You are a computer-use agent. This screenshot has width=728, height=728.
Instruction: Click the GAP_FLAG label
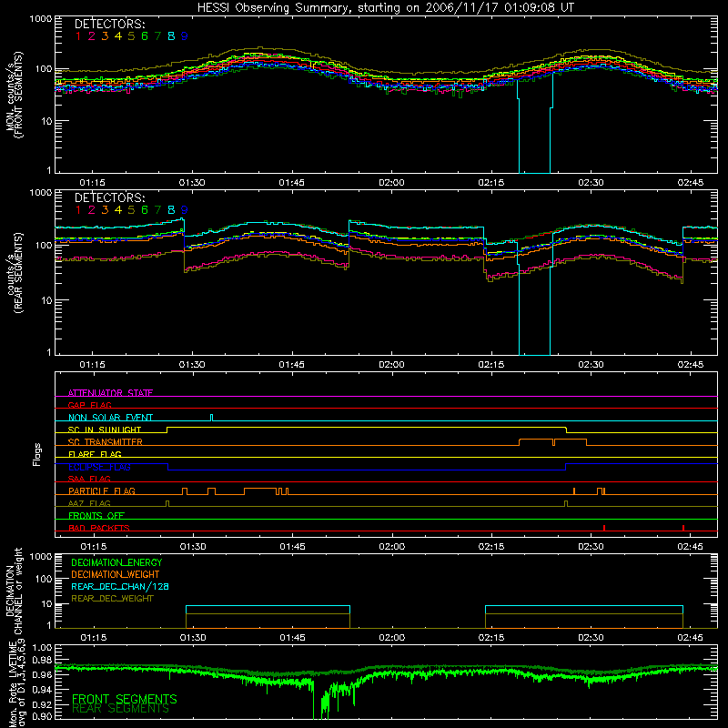click(89, 405)
